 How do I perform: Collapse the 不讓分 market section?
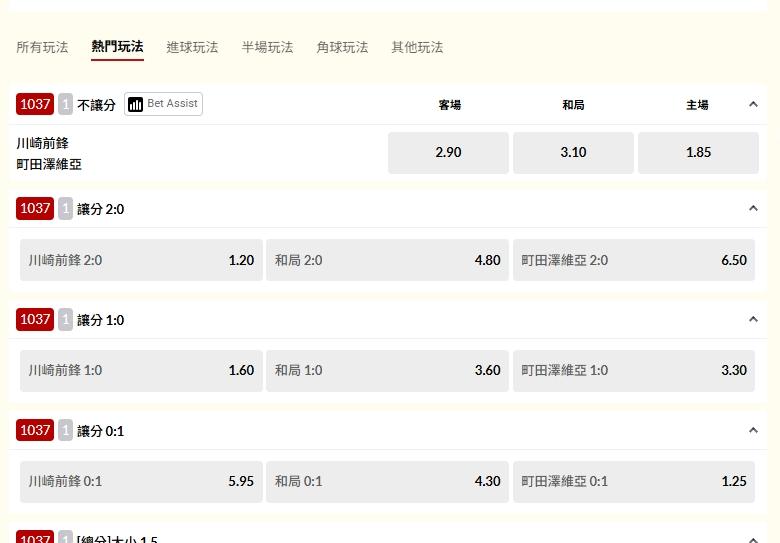coord(753,104)
